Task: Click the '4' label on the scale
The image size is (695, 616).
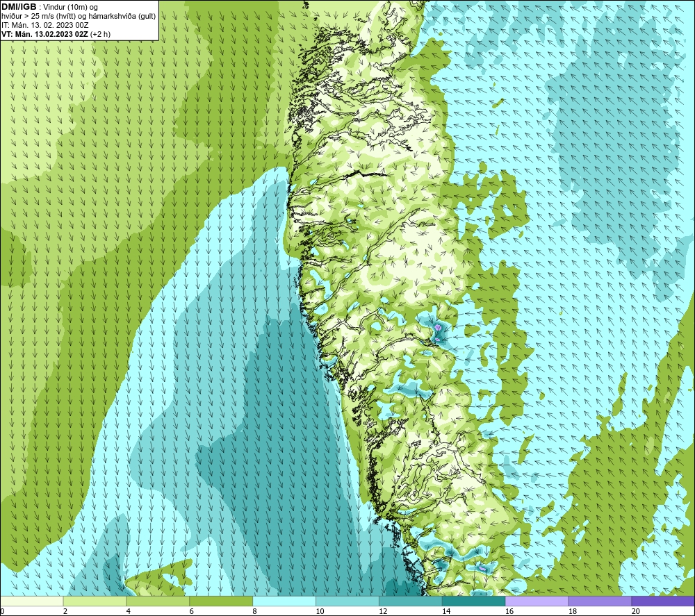Action: point(129,611)
